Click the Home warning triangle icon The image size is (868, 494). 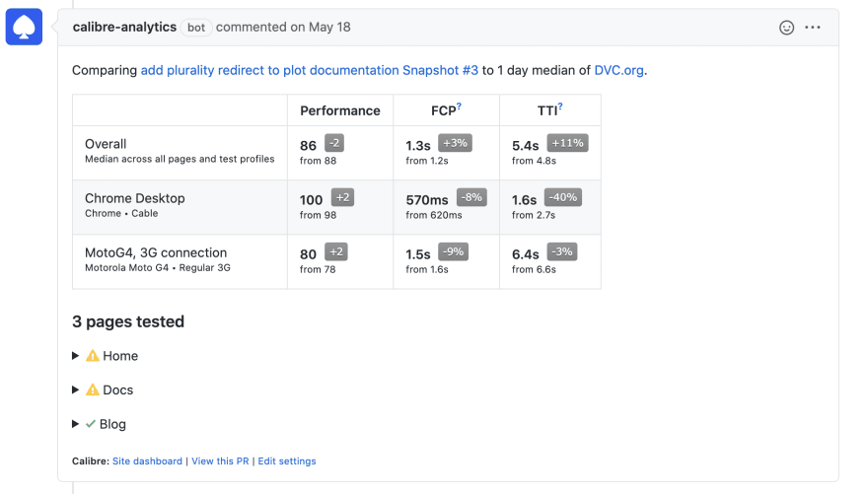pyautogui.click(x=93, y=356)
